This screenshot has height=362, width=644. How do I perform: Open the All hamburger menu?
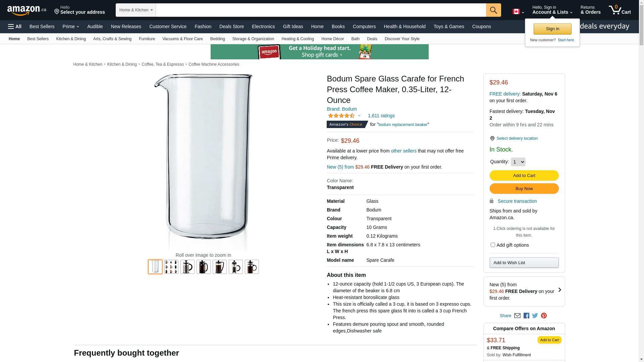pyautogui.click(x=15, y=26)
